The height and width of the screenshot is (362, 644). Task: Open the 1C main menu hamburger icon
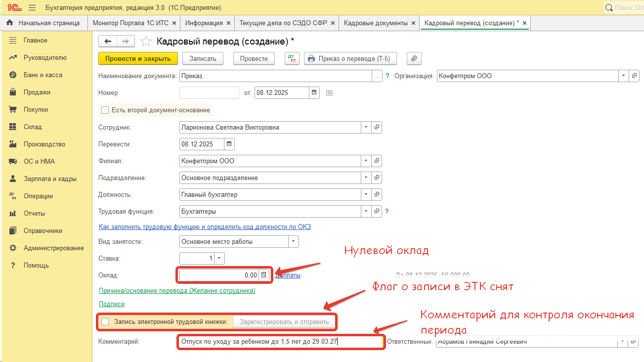tap(32, 8)
